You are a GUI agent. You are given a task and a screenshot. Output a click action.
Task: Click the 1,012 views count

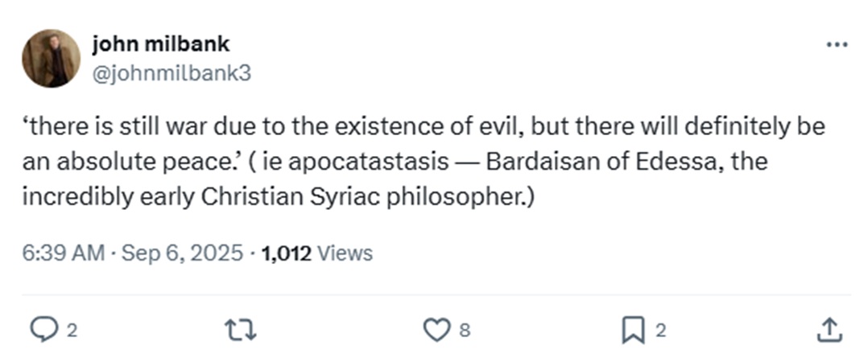(286, 253)
